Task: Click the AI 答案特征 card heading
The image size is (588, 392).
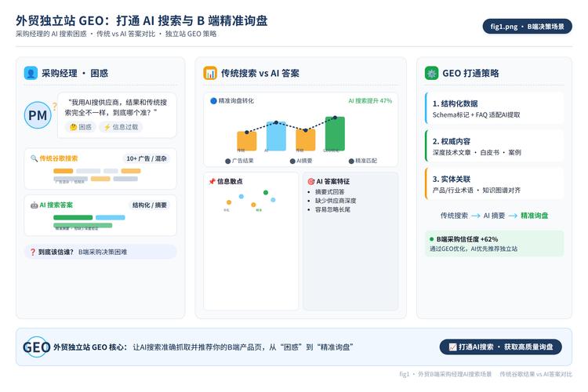Action: 333,181
